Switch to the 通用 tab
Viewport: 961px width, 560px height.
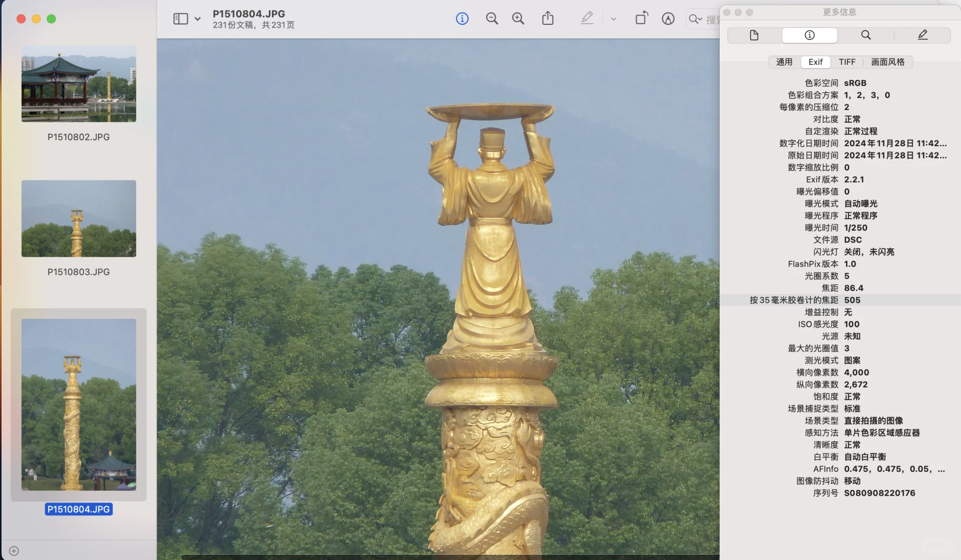pos(784,62)
